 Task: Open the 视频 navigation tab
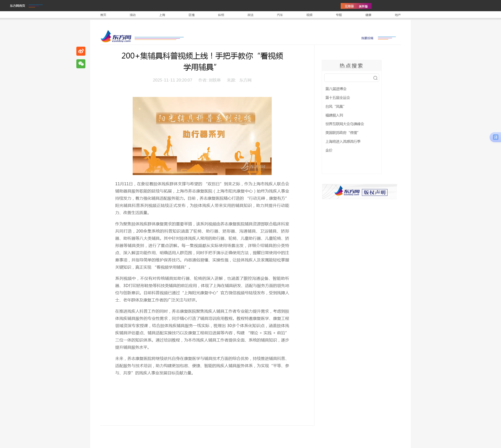click(309, 15)
